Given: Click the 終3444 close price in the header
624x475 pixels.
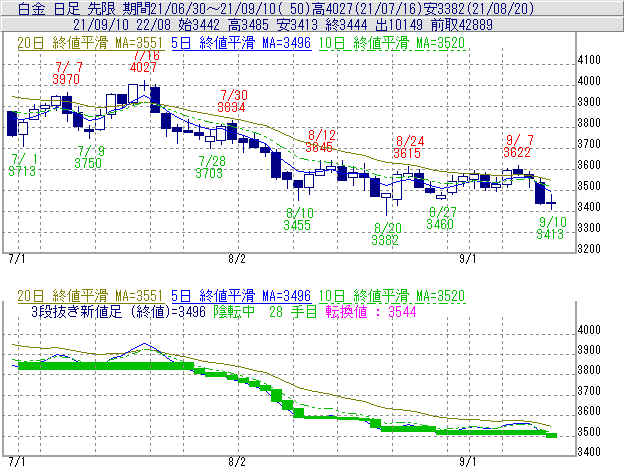Looking at the screenshot, I should [346, 25].
